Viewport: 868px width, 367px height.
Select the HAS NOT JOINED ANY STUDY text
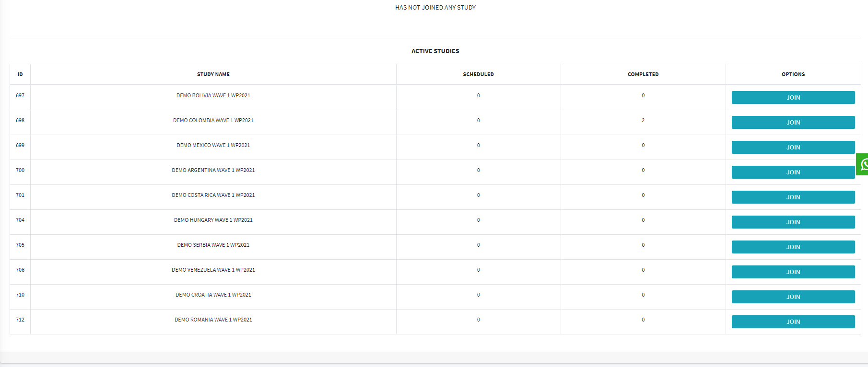(435, 8)
